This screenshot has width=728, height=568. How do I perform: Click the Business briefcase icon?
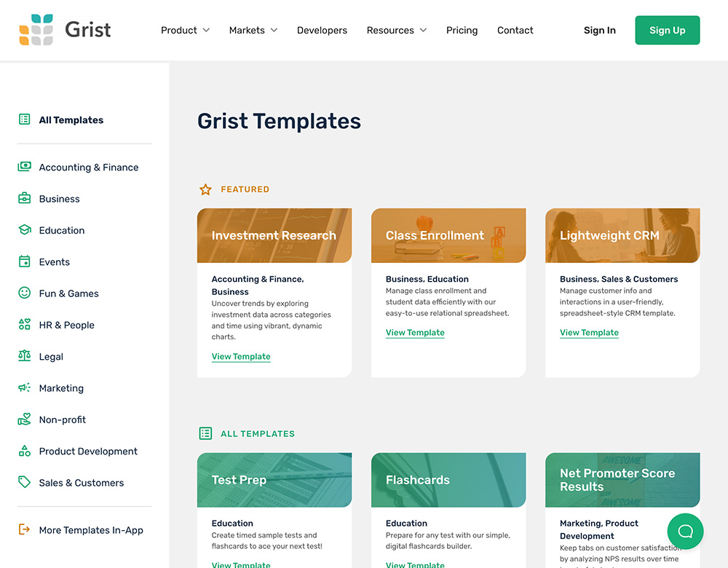pyautogui.click(x=25, y=198)
